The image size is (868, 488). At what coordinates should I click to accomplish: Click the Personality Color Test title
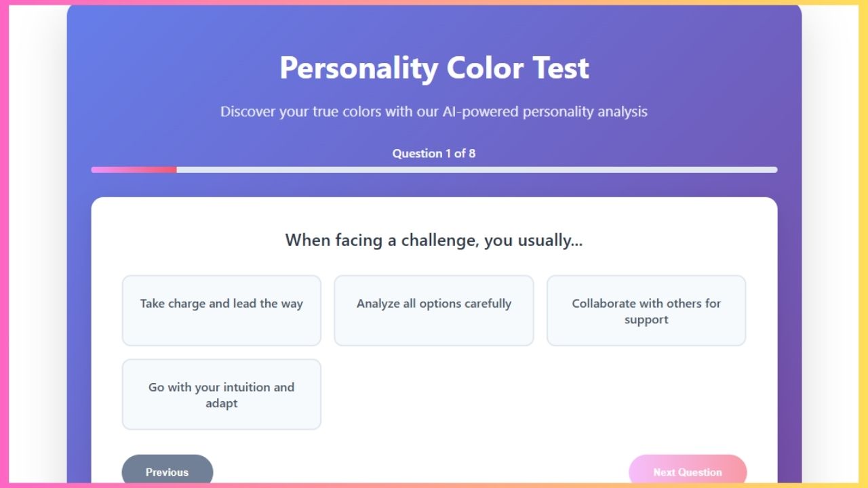(x=433, y=68)
